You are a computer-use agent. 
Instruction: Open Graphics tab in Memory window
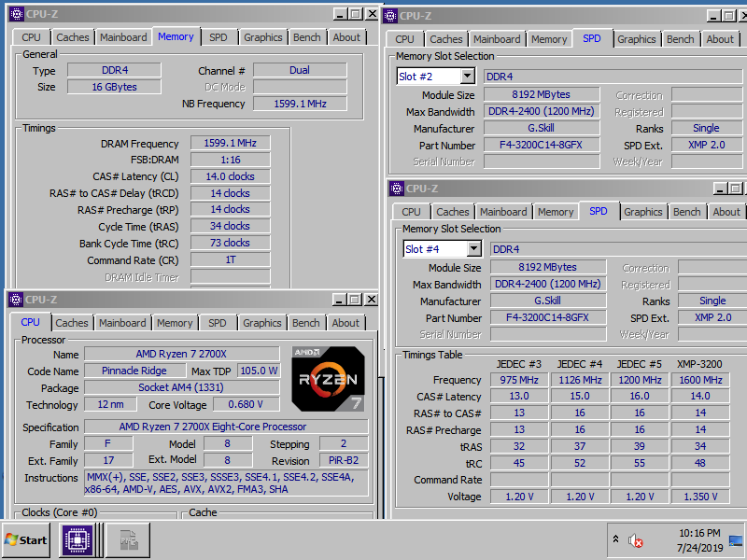tap(263, 37)
